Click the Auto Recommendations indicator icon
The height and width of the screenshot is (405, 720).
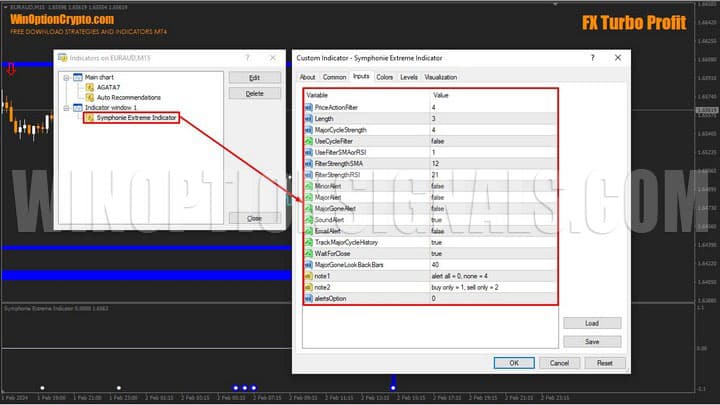pos(90,97)
